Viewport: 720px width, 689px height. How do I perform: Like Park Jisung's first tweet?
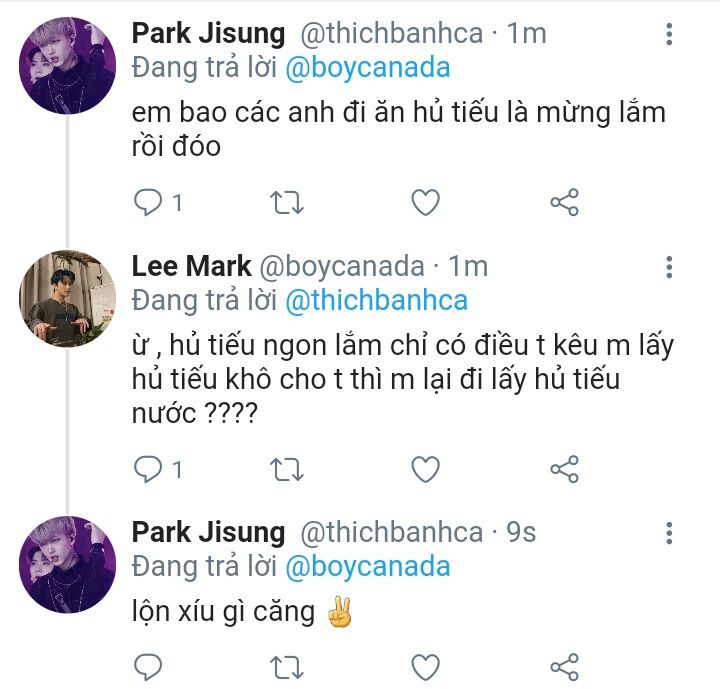426,203
